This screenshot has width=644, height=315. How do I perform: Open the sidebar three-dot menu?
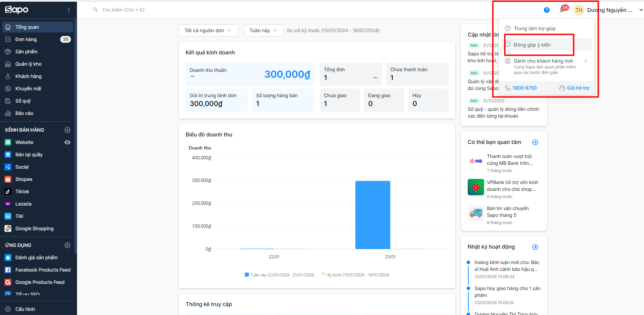69,10
